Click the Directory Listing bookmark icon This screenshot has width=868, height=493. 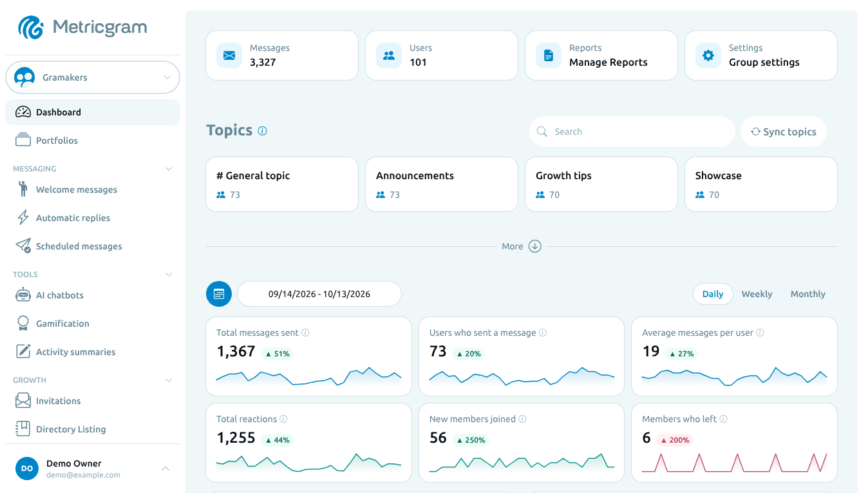pyautogui.click(x=23, y=429)
